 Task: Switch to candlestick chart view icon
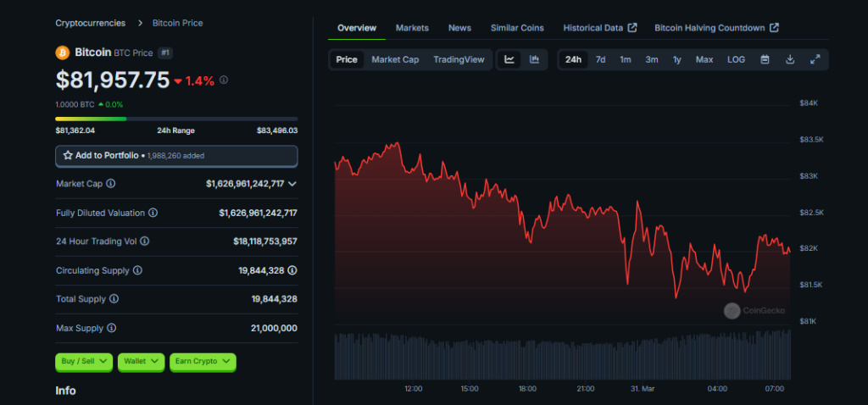click(x=534, y=60)
